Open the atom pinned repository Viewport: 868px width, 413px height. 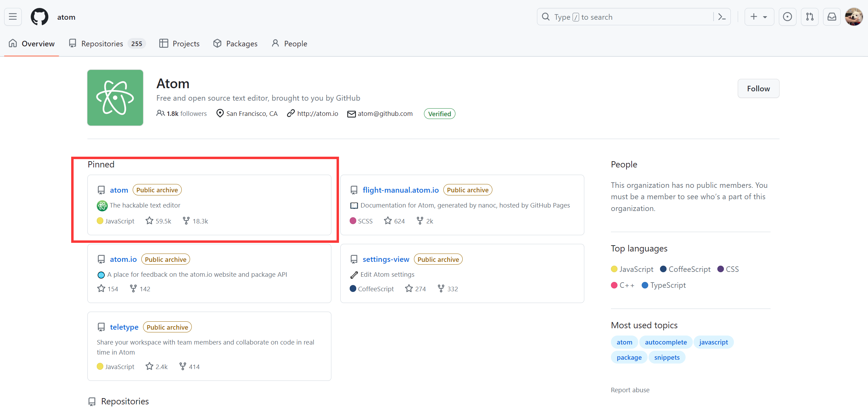[x=119, y=190]
